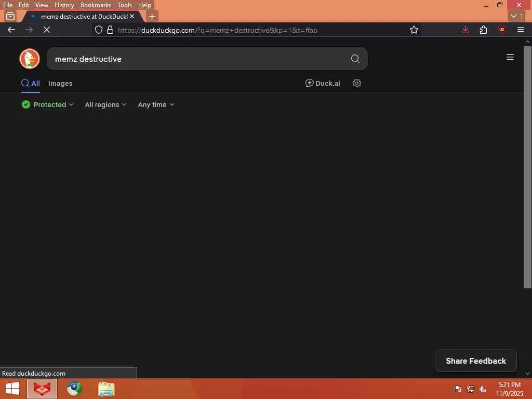532x399 pixels.
Task: Expand the All regions dropdown
Action: (105, 104)
